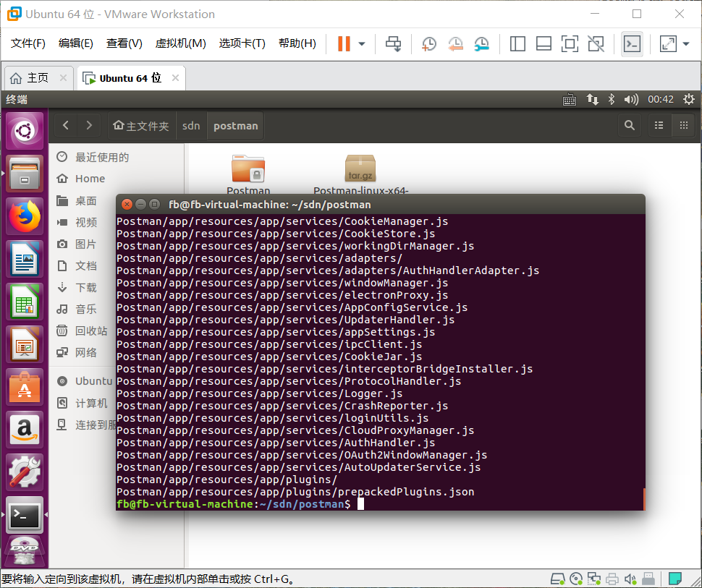The image size is (702, 588).
Task: Show or hide the library sidebar
Action: [517, 44]
